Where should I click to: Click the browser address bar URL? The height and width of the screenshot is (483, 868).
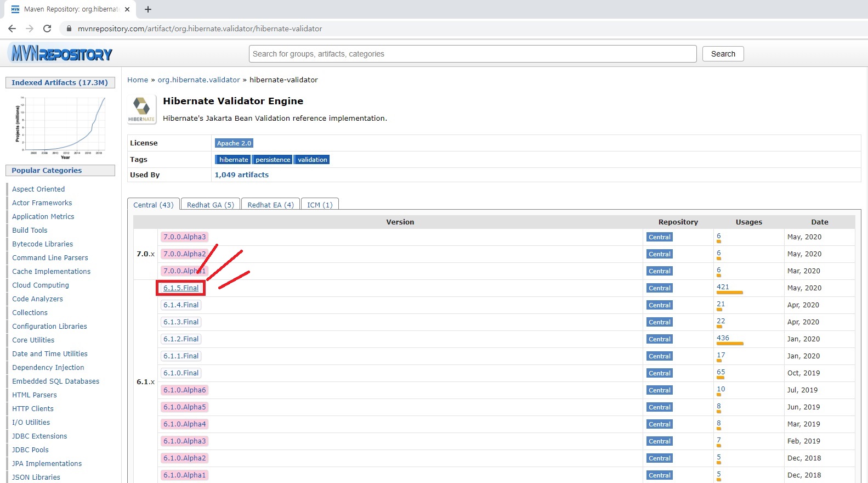pos(200,29)
